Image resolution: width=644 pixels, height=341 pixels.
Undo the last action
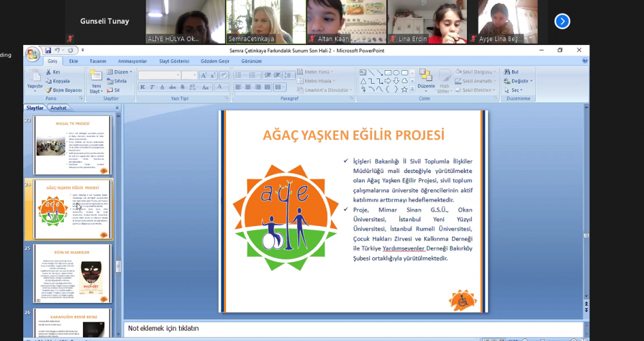click(x=57, y=50)
